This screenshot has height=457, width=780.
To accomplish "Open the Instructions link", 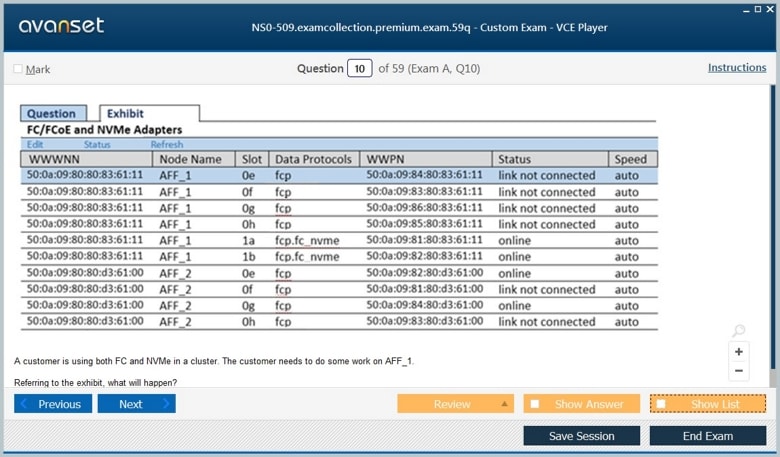I will click(737, 68).
